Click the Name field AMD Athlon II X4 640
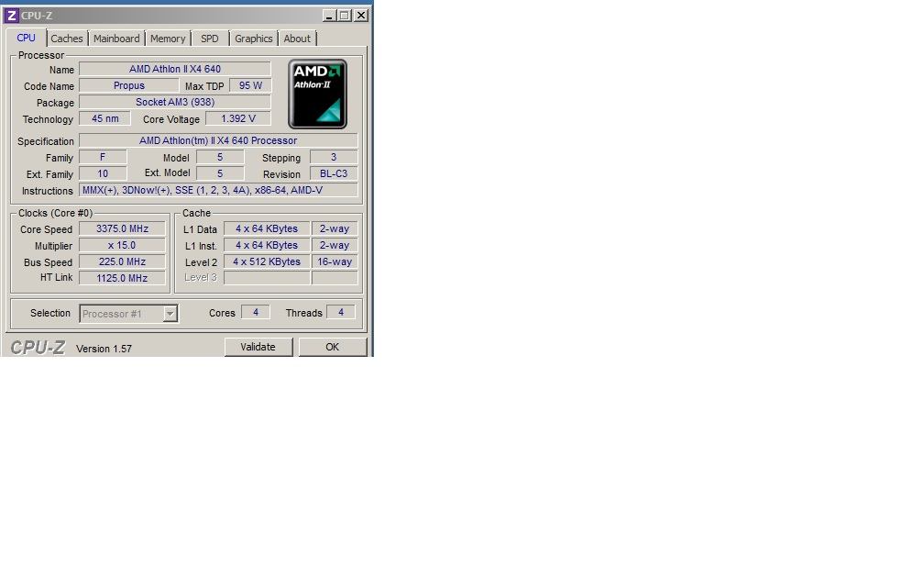924x578 pixels. coord(175,69)
